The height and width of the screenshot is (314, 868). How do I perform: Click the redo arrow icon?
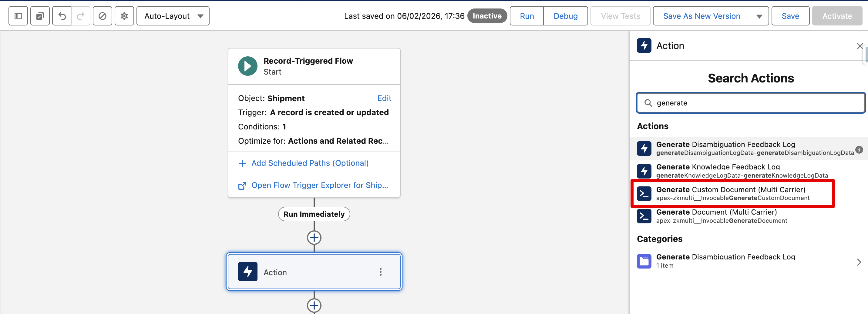tap(81, 16)
